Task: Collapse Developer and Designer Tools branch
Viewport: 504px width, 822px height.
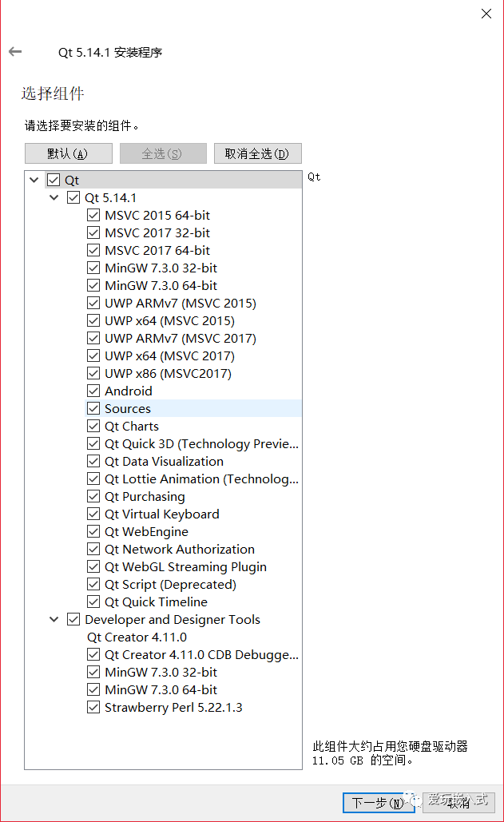Action: click(x=54, y=620)
